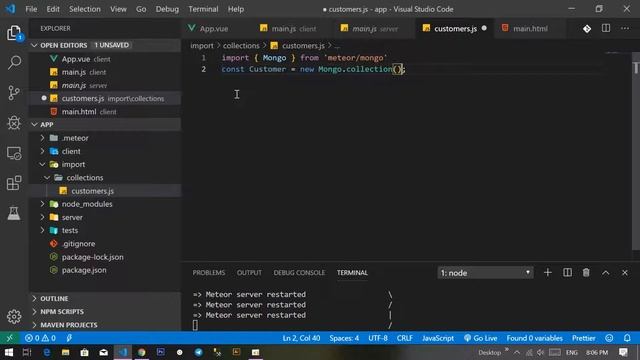
Task: Change the CRLF line ending setting
Action: pos(404,338)
